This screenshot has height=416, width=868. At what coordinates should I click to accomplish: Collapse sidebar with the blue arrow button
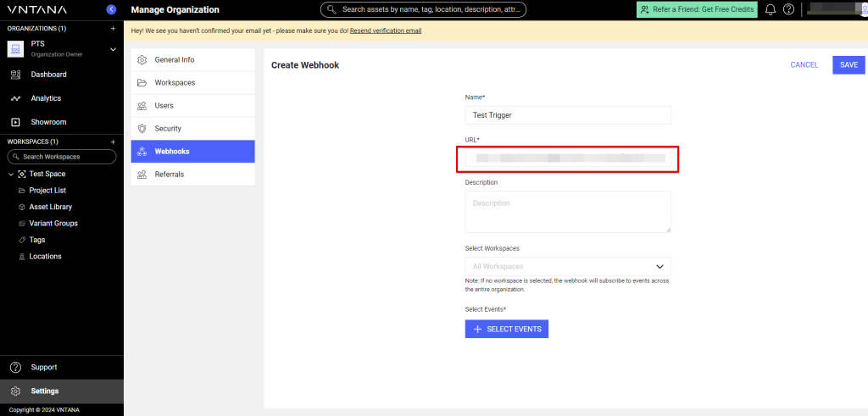pyautogui.click(x=112, y=9)
